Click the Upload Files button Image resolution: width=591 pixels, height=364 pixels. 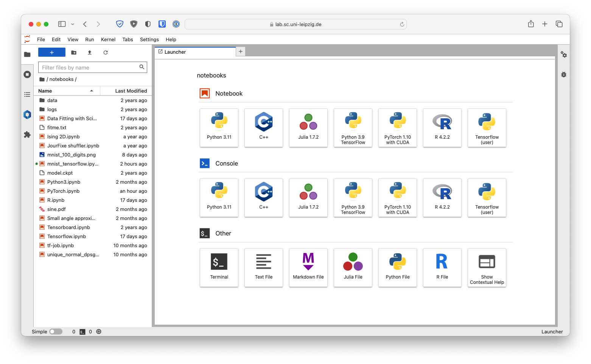point(90,53)
